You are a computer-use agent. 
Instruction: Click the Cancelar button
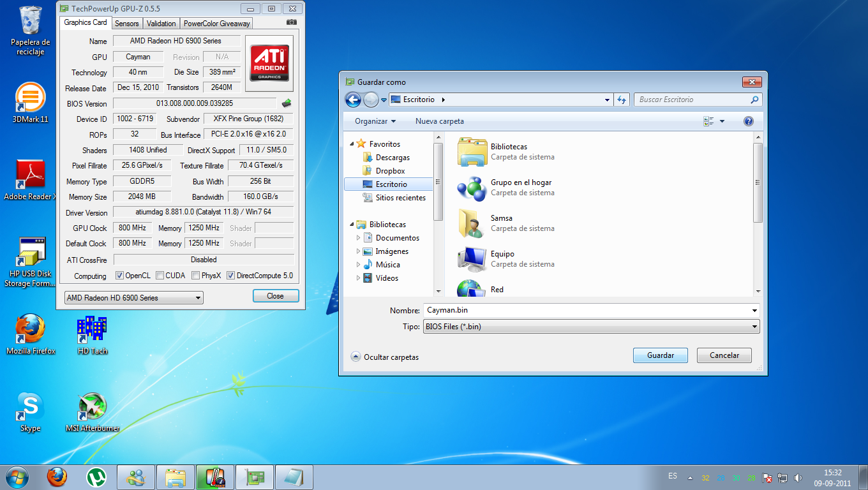pos(724,355)
